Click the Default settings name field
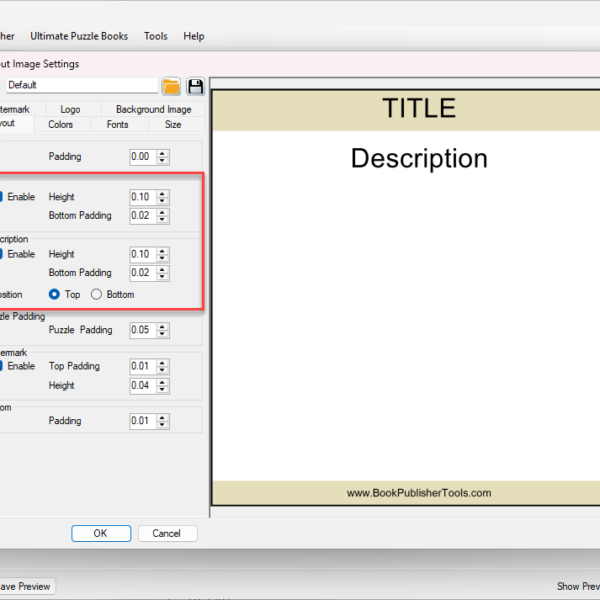This screenshot has width=600, height=600. (x=80, y=86)
